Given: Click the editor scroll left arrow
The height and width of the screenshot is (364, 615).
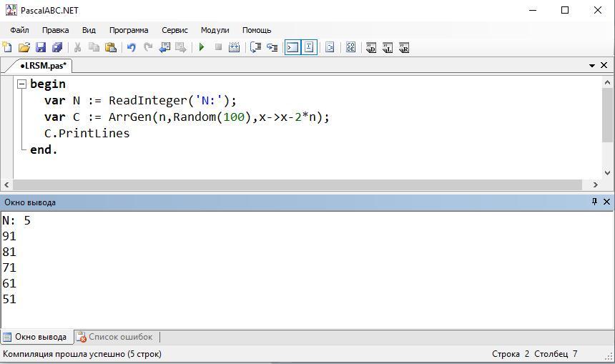Looking at the screenshot, I should click(x=6, y=185).
